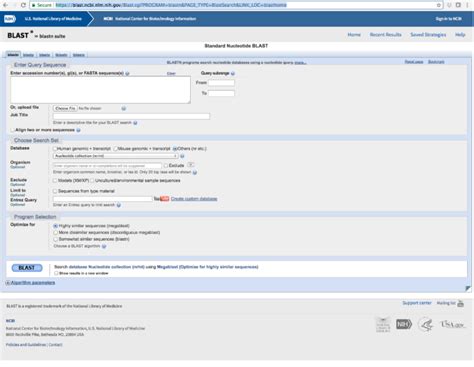Select Mouse genomic + transcript database
474x367 pixels.
coord(115,149)
